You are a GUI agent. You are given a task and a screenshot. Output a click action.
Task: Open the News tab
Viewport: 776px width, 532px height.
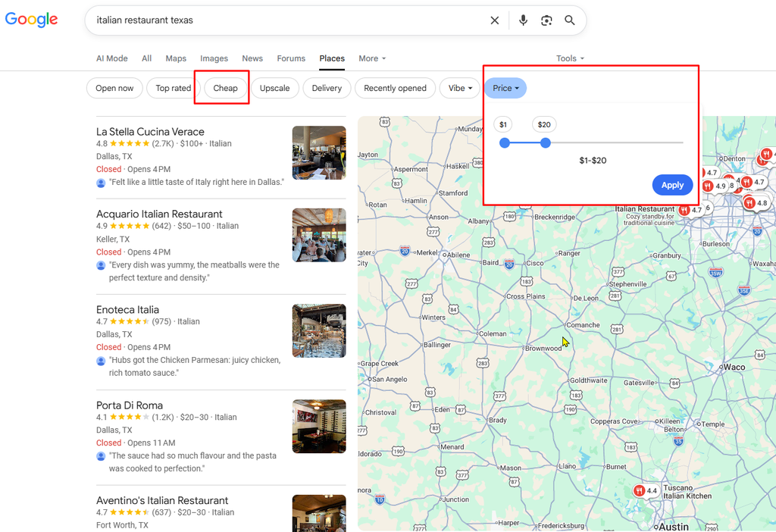pyautogui.click(x=252, y=58)
